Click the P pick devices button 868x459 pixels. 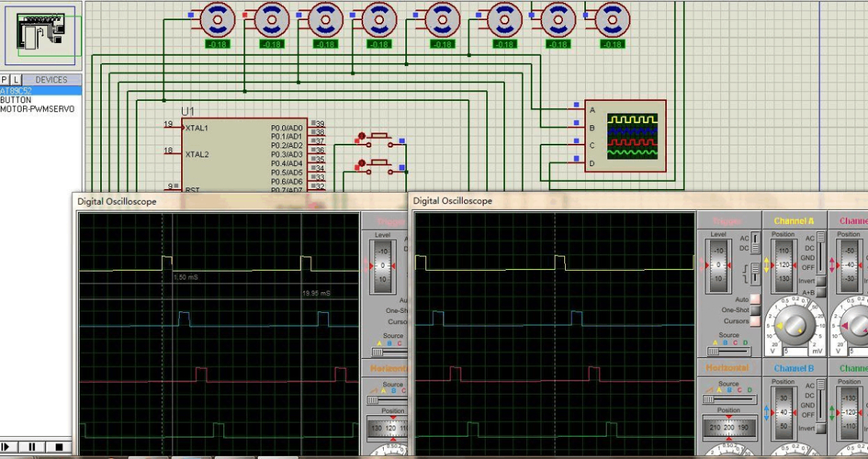click(5, 80)
